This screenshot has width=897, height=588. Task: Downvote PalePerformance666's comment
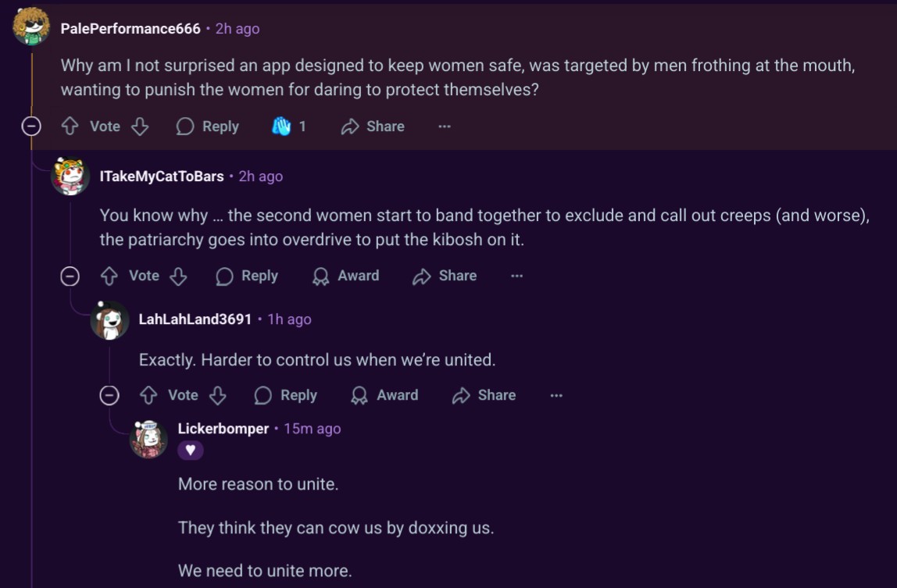(140, 126)
